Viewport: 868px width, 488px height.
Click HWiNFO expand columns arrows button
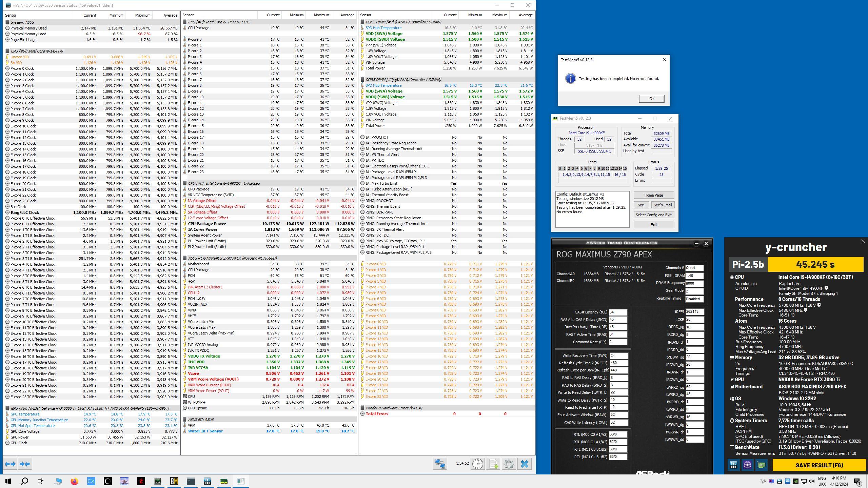tap(10, 464)
